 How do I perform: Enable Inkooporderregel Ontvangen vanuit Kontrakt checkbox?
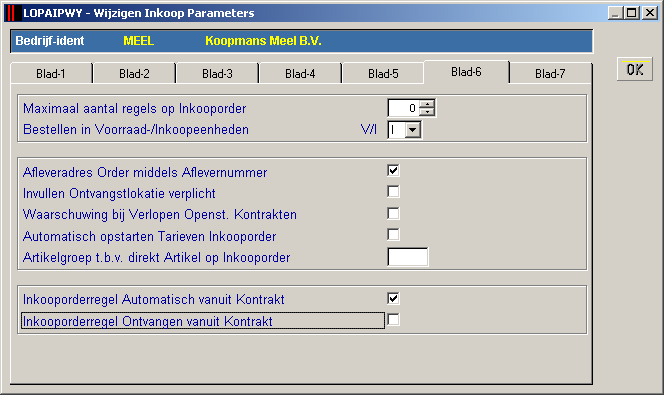click(x=393, y=320)
